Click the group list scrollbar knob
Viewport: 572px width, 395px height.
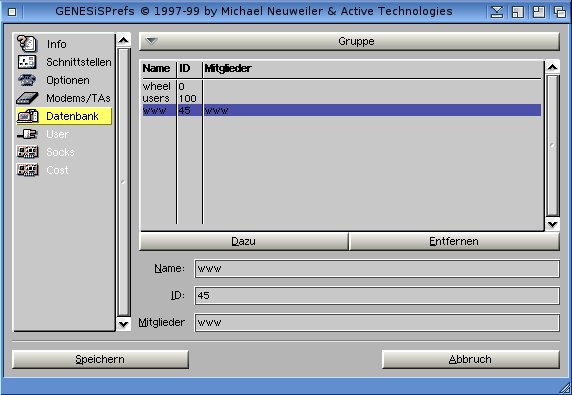tap(552, 145)
